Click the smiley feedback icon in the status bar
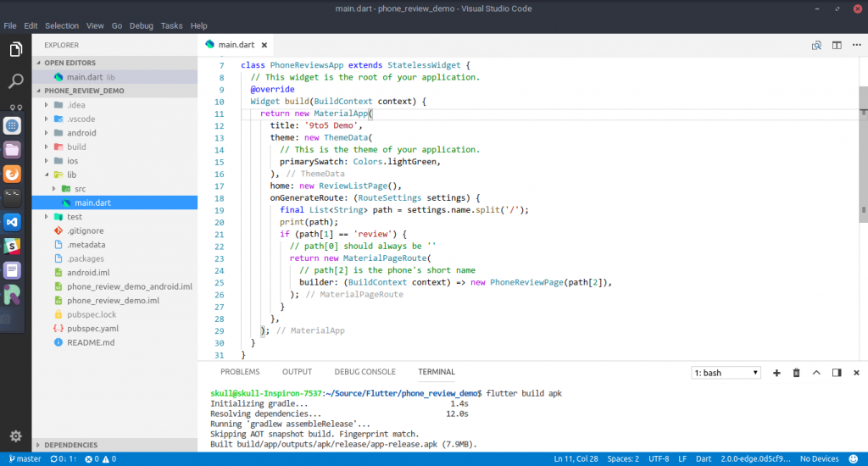The width and height of the screenshot is (868, 466). [x=854, y=459]
